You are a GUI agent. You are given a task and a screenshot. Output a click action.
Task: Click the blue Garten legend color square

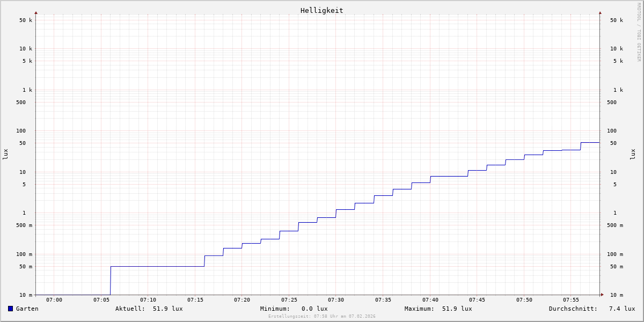click(10, 309)
